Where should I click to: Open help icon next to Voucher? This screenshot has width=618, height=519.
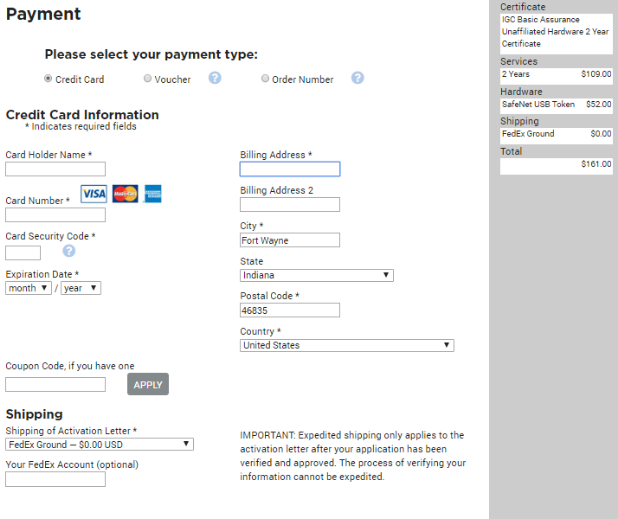click(215, 78)
